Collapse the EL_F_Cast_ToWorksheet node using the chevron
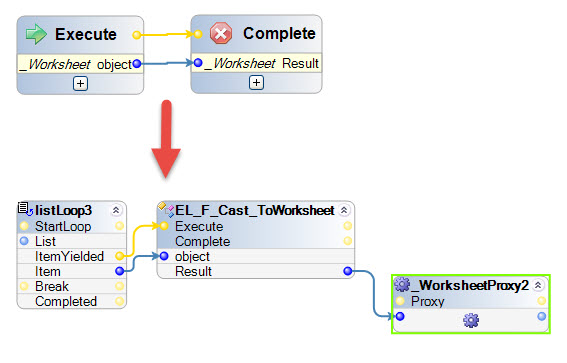Image resolution: width=567 pixels, height=363 pixels. click(x=344, y=210)
